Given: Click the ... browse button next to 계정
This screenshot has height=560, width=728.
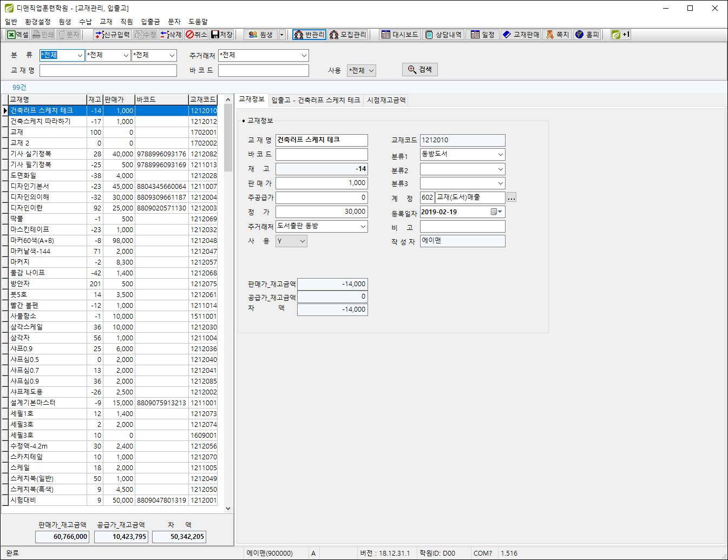Looking at the screenshot, I should [511, 197].
